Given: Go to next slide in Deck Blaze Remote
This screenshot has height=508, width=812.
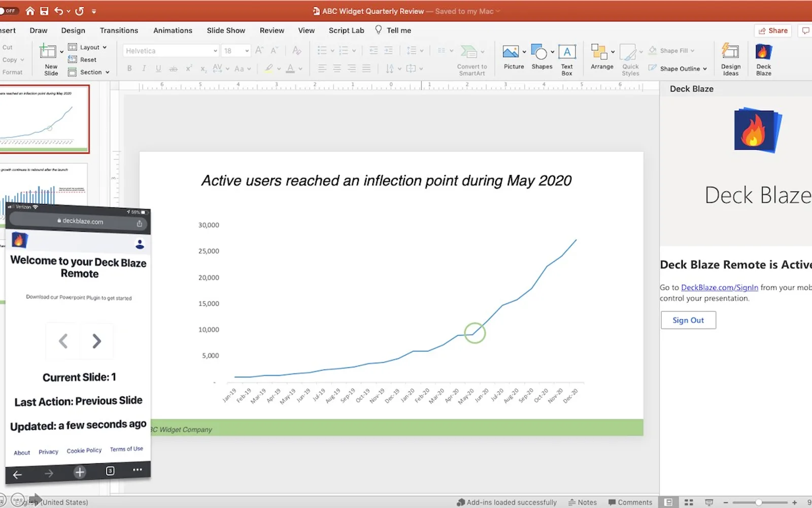Looking at the screenshot, I should [x=96, y=341].
